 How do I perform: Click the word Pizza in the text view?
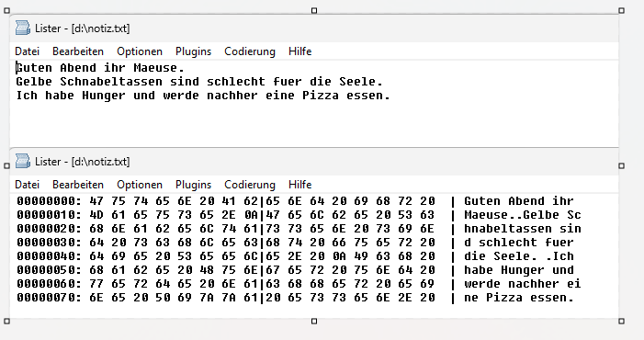[321, 96]
